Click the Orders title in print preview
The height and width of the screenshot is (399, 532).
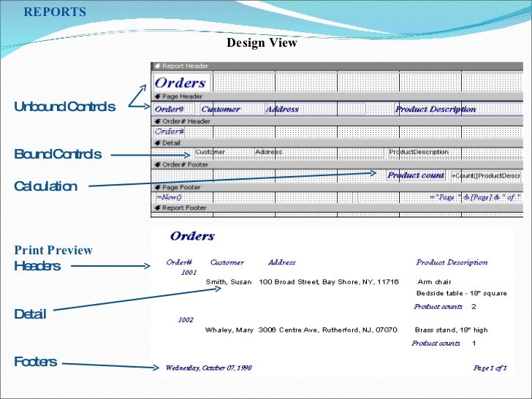(192, 236)
